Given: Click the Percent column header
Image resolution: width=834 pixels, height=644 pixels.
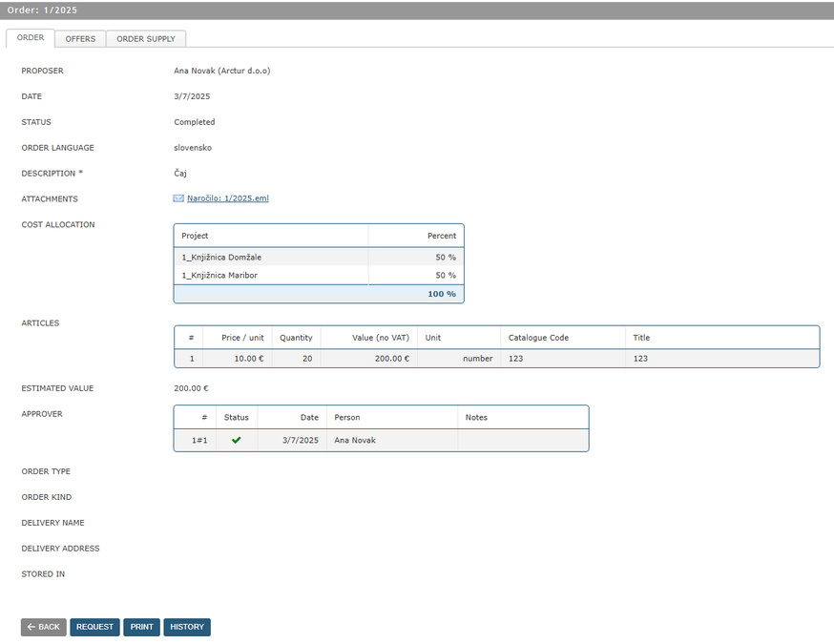Looking at the screenshot, I should (441, 235).
